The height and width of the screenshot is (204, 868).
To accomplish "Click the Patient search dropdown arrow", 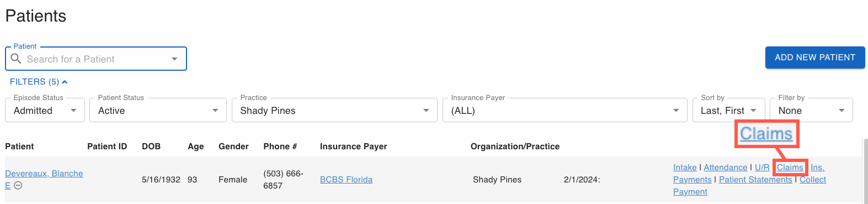I will coord(174,59).
